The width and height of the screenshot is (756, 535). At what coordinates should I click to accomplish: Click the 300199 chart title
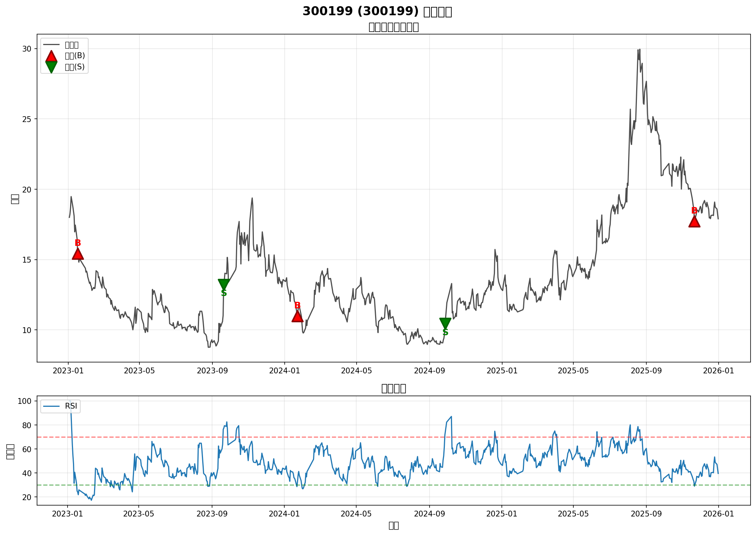tap(377, 12)
